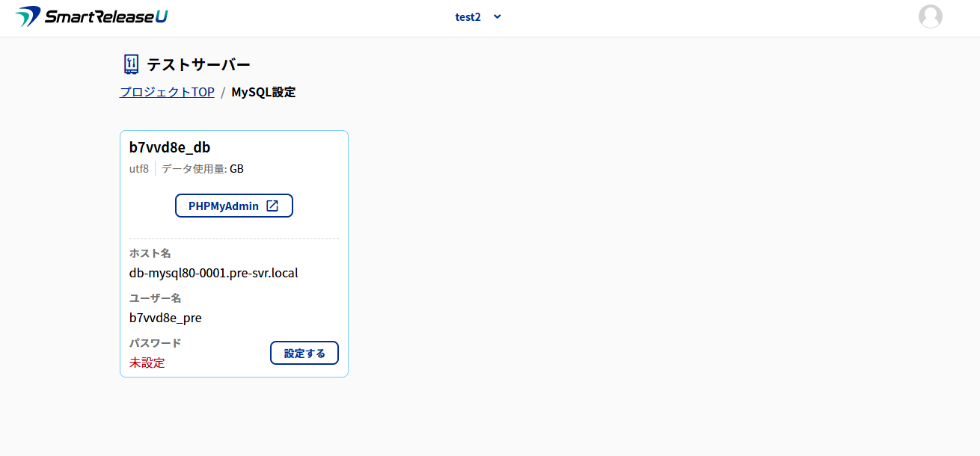Viewport: 980px width, 456px height.
Task: Click the パスワード field label
Action: click(155, 343)
